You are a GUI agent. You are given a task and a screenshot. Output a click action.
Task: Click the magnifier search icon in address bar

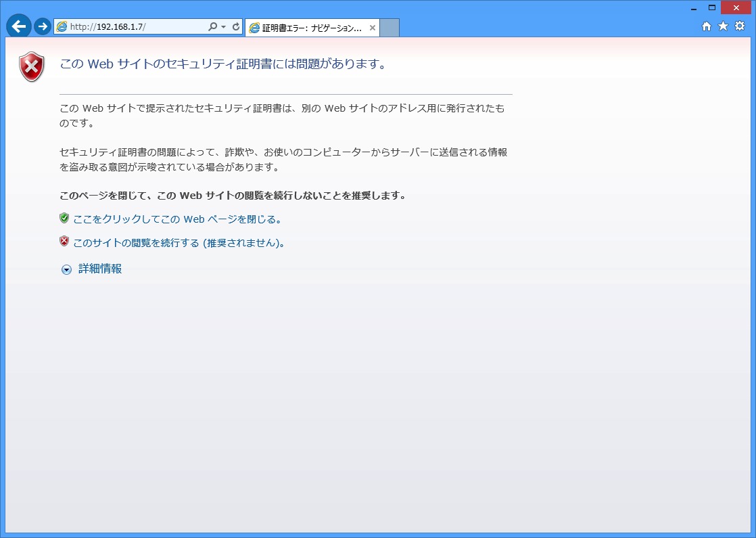click(212, 27)
